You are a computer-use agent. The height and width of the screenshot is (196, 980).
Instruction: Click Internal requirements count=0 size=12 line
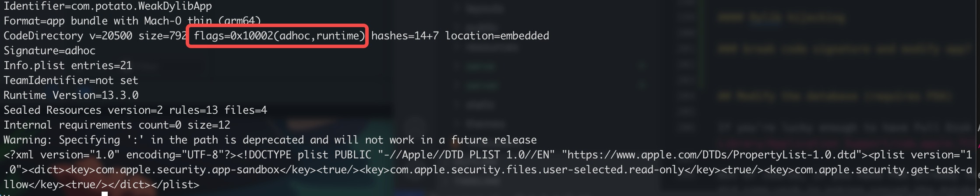tap(117, 125)
